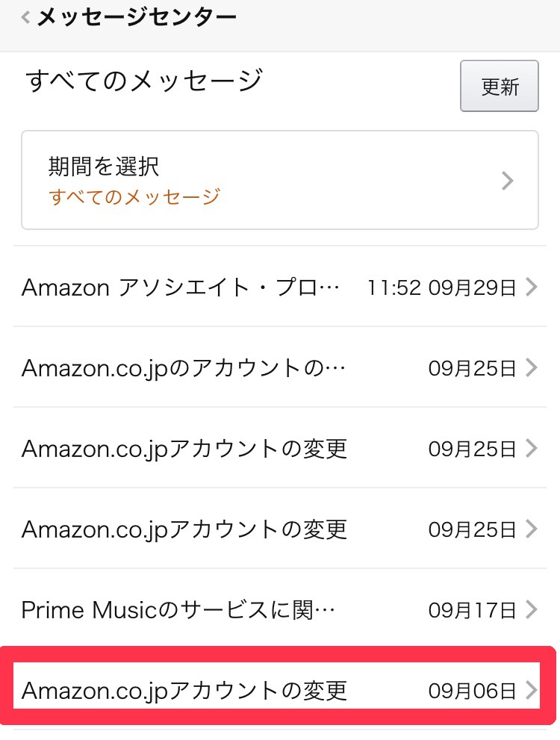Select the orange すべてのメッセージ filter text
Screen dimensions: 560x740
tap(134, 196)
